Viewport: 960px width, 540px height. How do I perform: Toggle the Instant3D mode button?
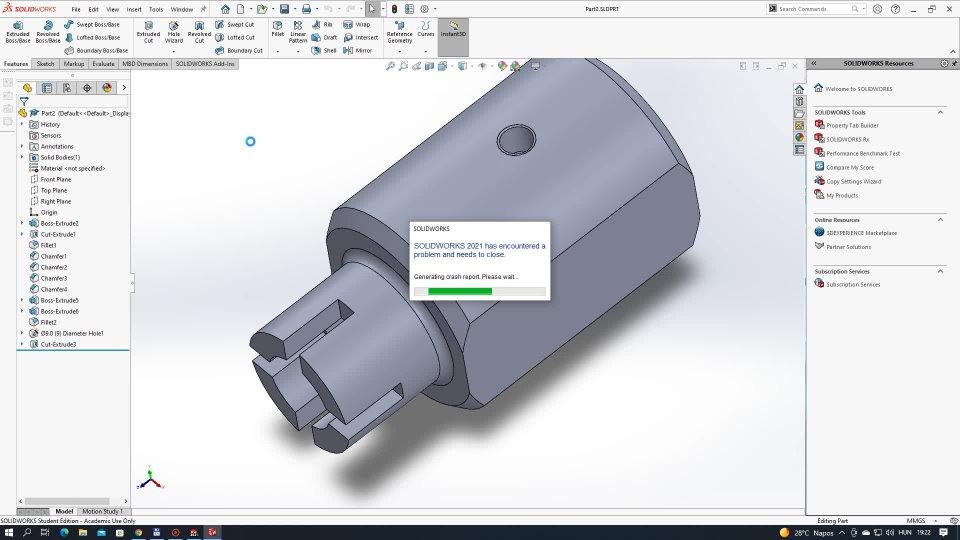[x=453, y=28]
